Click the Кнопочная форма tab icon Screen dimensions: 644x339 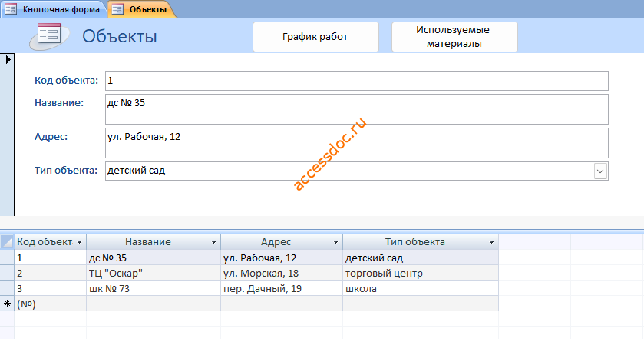(x=10, y=9)
